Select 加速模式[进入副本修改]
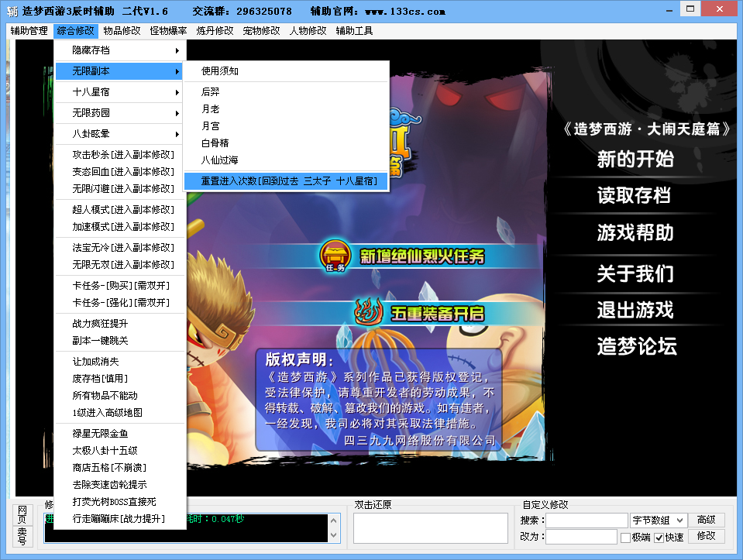This screenshot has height=560, width=743. click(x=120, y=226)
